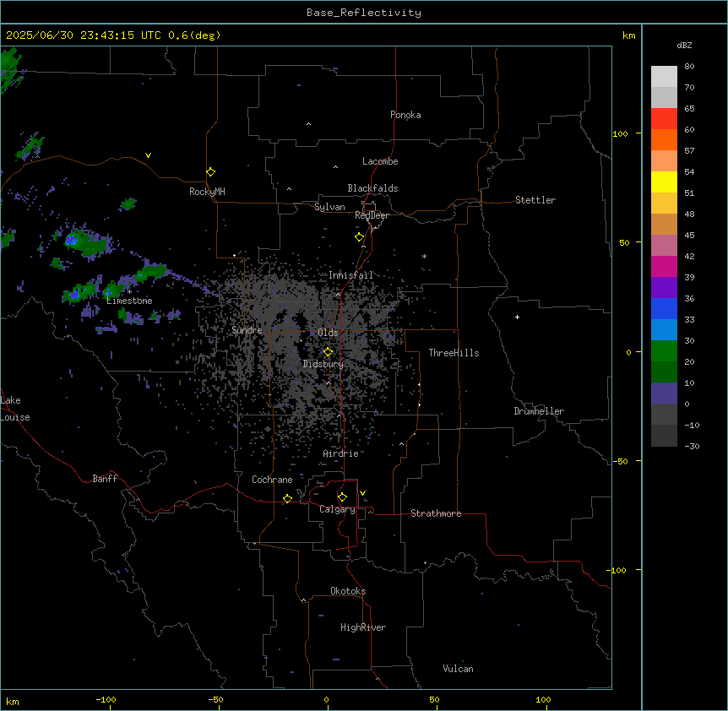Viewport: 728px width, 711px height.
Task: Click the RockyMH location label
Action: click(x=207, y=192)
